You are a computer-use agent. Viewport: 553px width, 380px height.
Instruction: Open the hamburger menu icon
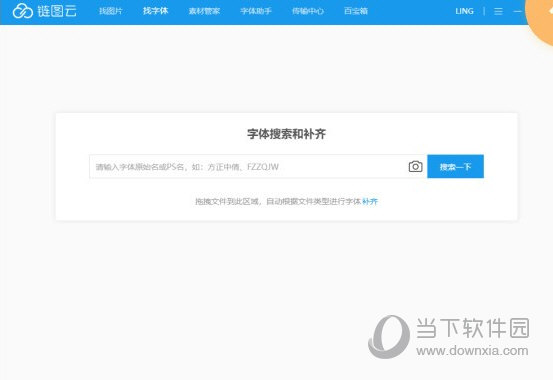pos(498,12)
